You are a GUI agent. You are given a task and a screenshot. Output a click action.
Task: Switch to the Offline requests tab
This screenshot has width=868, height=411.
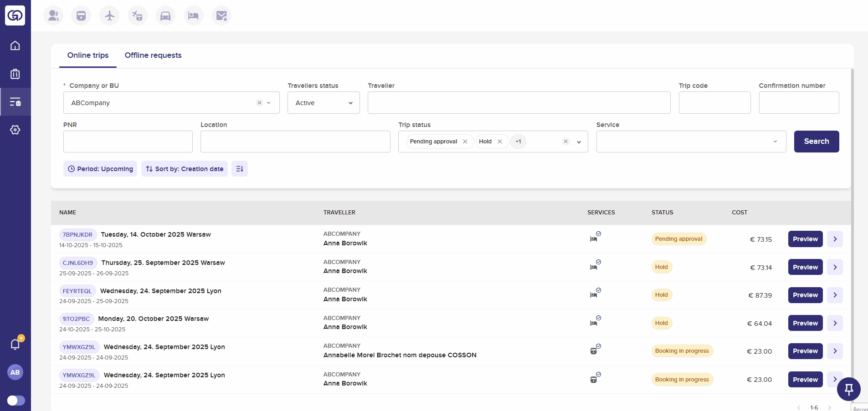(153, 56)
